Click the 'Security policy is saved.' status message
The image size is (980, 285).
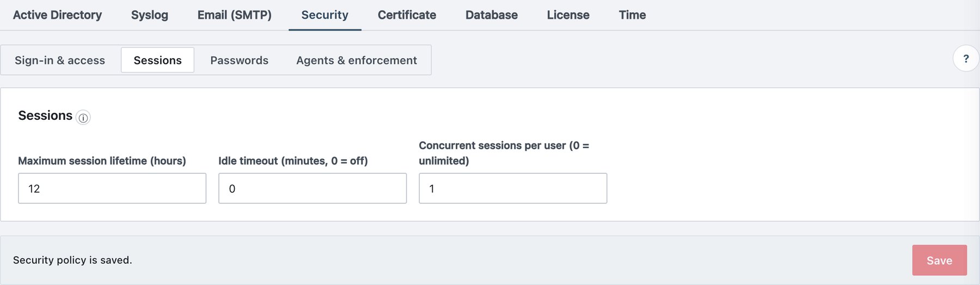[72, 260]
